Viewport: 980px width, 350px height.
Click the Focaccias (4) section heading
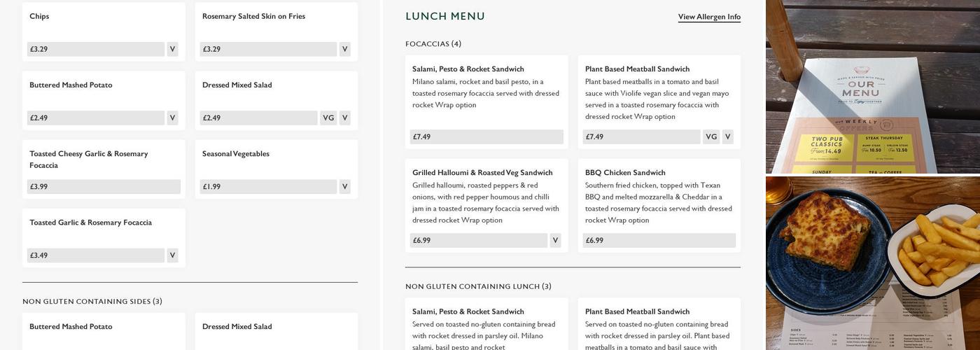pyautogui.click(x=433, y=44)
